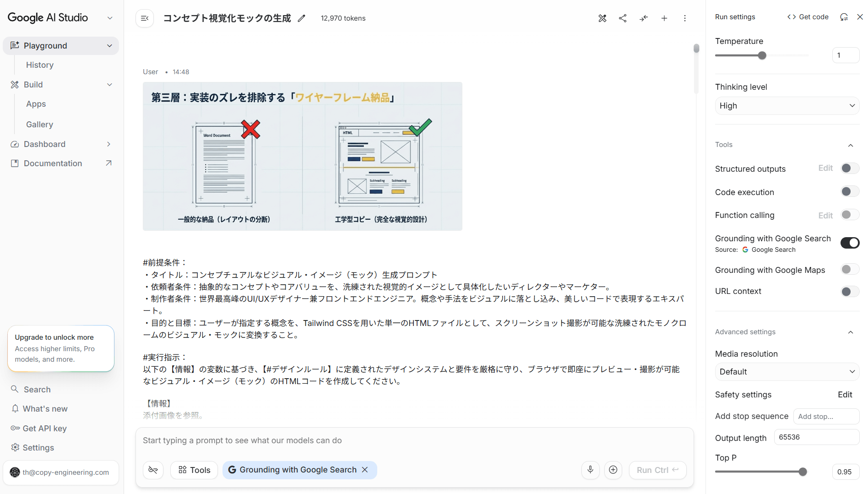Click the prompt text input area
868x494 pixels.
point(414,440)
